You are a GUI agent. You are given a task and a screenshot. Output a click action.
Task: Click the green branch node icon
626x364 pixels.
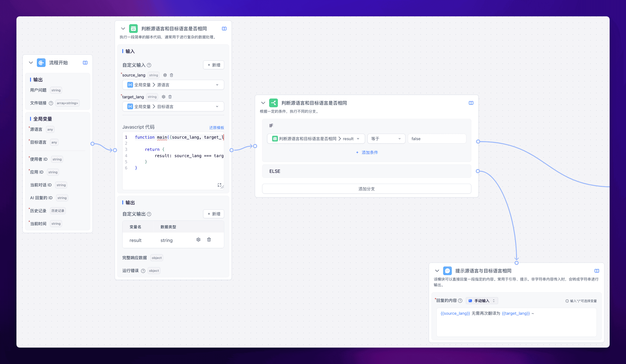tap(274, 103)
